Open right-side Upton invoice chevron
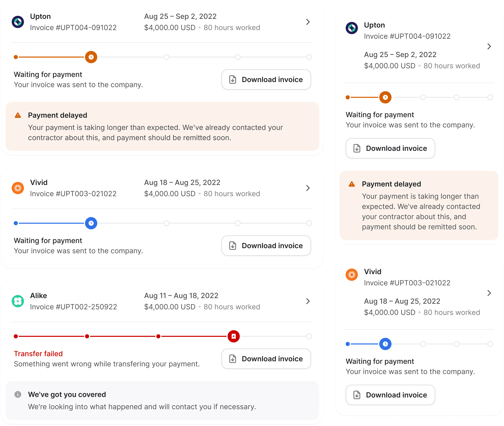 [489, 46]
